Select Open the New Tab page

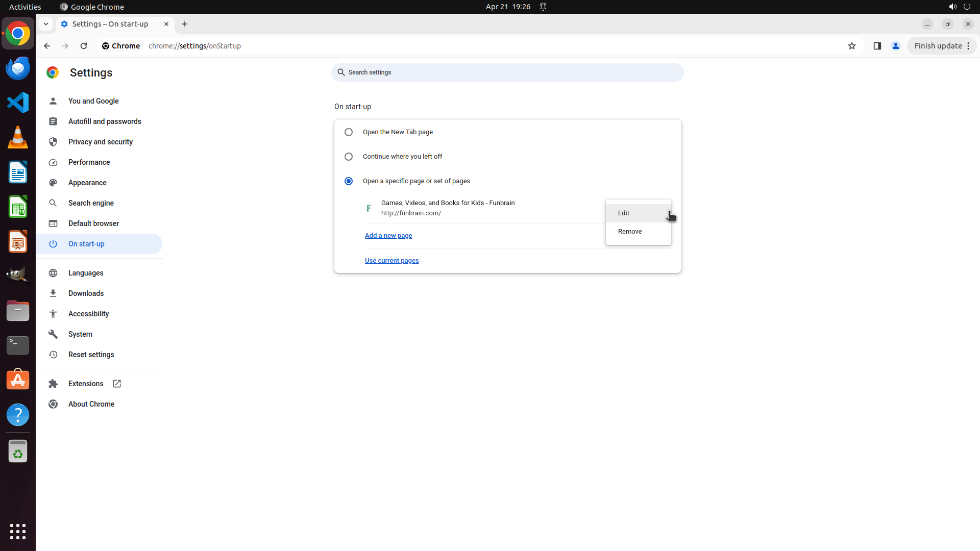click(x=349, y=132)
